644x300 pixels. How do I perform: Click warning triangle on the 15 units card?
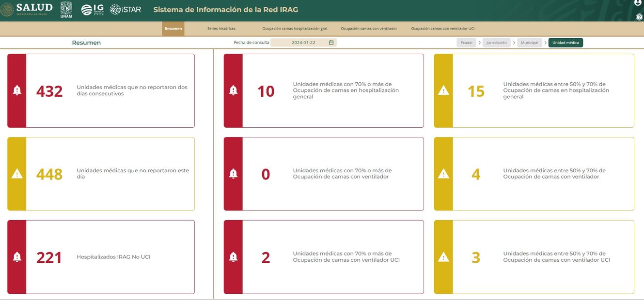[x=443, y=90]
